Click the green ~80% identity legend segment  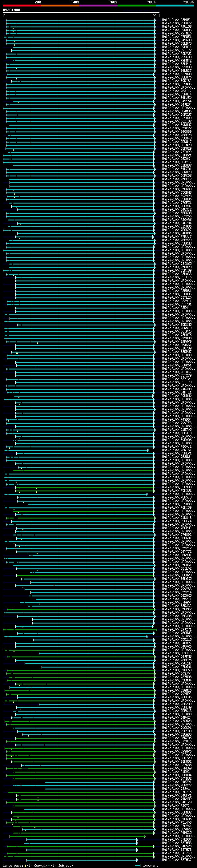(137, 6)
